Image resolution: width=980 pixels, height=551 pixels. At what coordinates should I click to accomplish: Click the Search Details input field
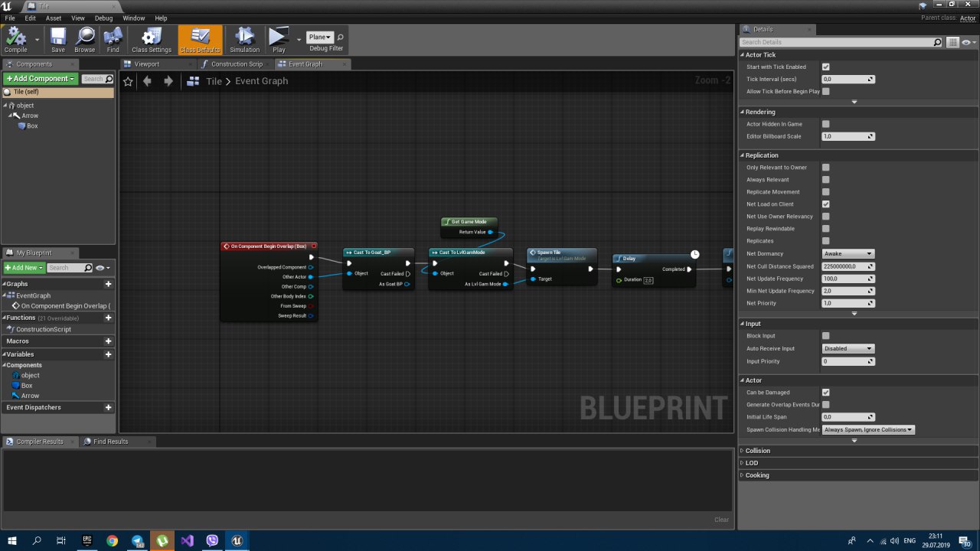click(835, 42)
